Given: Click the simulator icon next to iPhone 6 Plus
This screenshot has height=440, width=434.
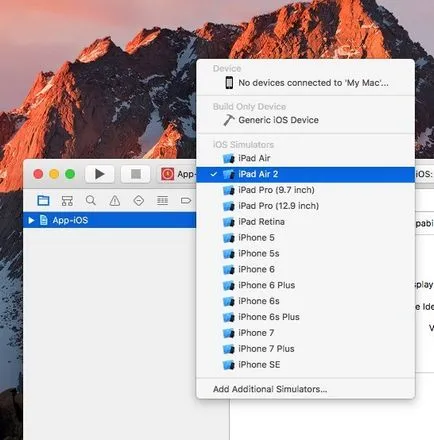Looking at the screenshot, I should click(x=229, y=285).
